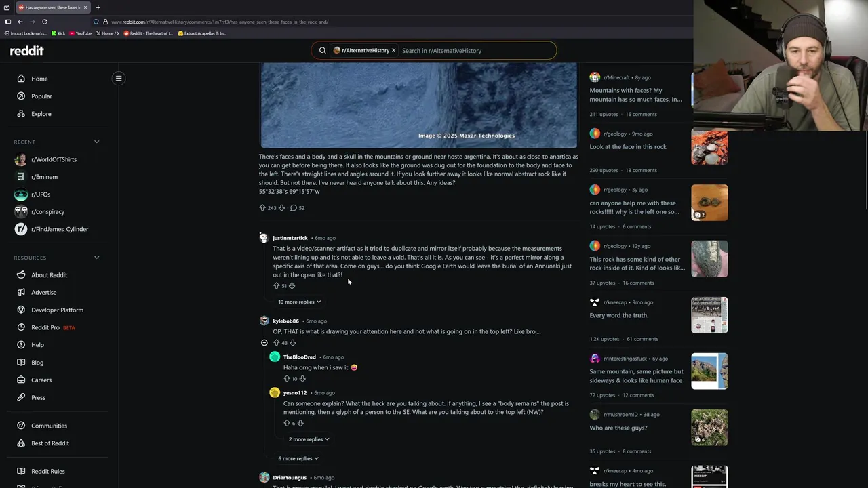Open Best of Reddit

tap(50, 443)
